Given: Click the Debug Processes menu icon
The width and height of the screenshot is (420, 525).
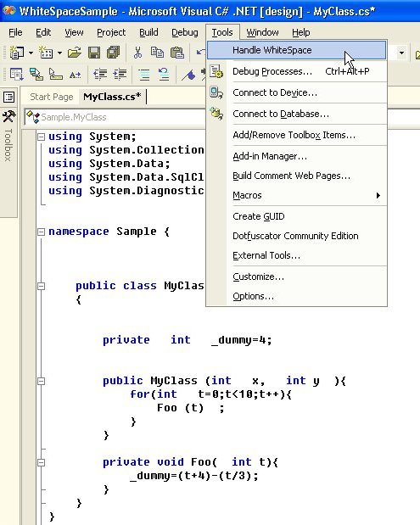Looking at the screenshot, I should pos(216,71).
